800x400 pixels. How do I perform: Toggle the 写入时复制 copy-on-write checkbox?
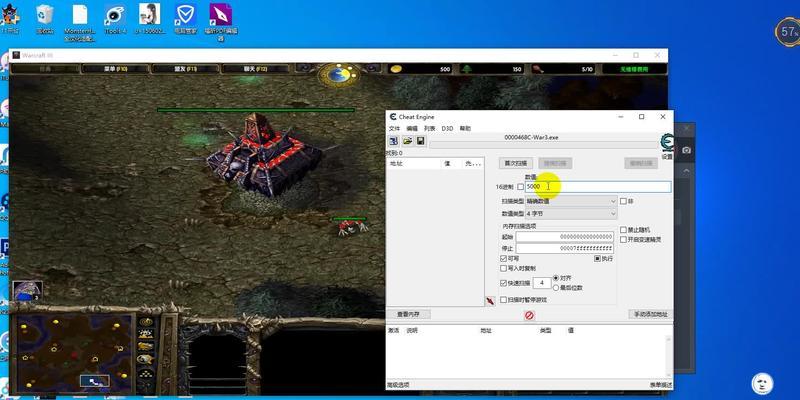point(504,268)
